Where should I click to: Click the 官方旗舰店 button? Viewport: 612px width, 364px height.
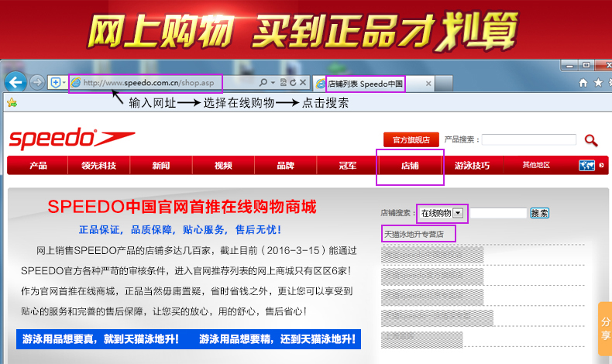click(x=411, y=139)
